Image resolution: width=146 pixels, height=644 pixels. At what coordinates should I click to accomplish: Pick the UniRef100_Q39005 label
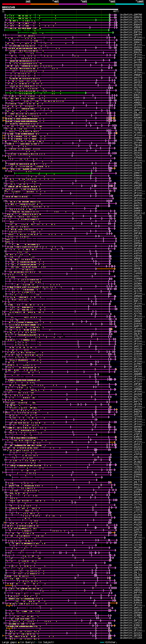pyautogui.click(x=131, y=583)
